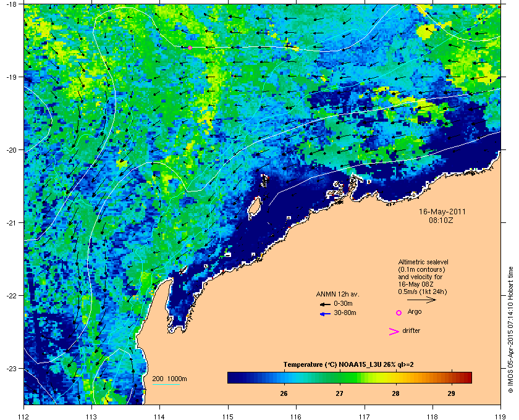This screenshot has height=420, width=519.
Task: Click the "30-80m" legend label
Action: click(345, 313)
